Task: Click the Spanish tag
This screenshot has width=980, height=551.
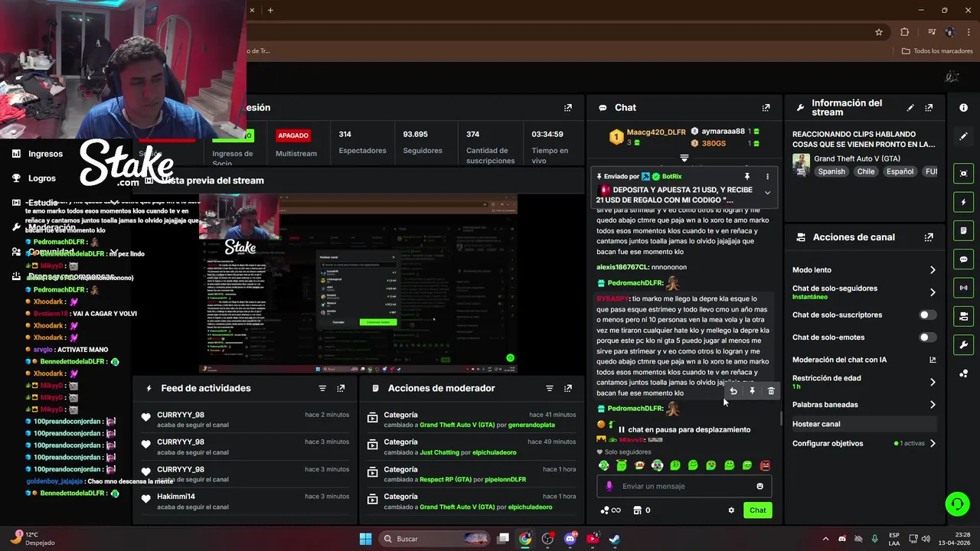Action: 831,172
